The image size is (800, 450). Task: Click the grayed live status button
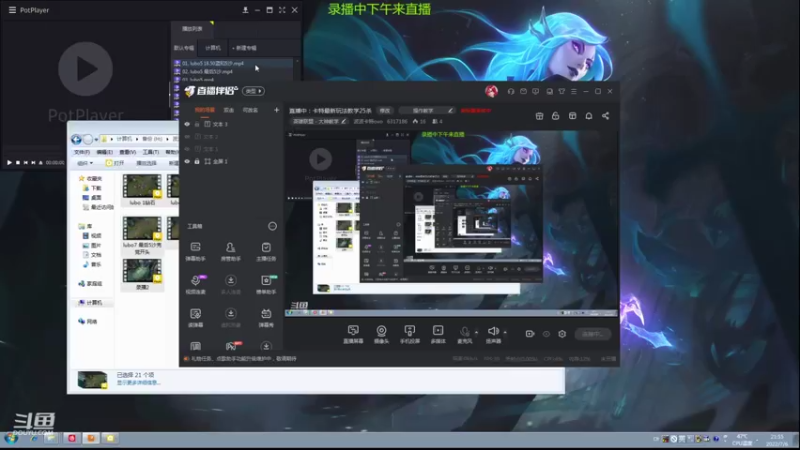point(592,334)
